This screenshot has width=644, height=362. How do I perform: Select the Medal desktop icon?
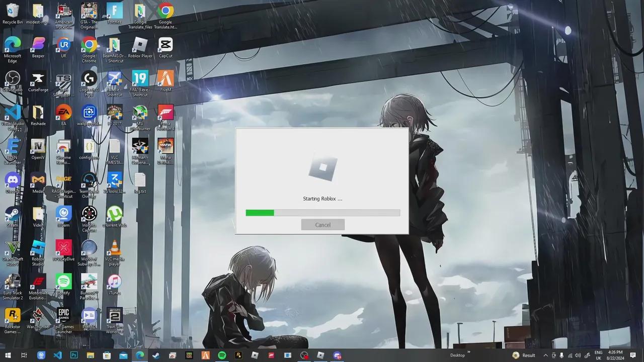38,183
